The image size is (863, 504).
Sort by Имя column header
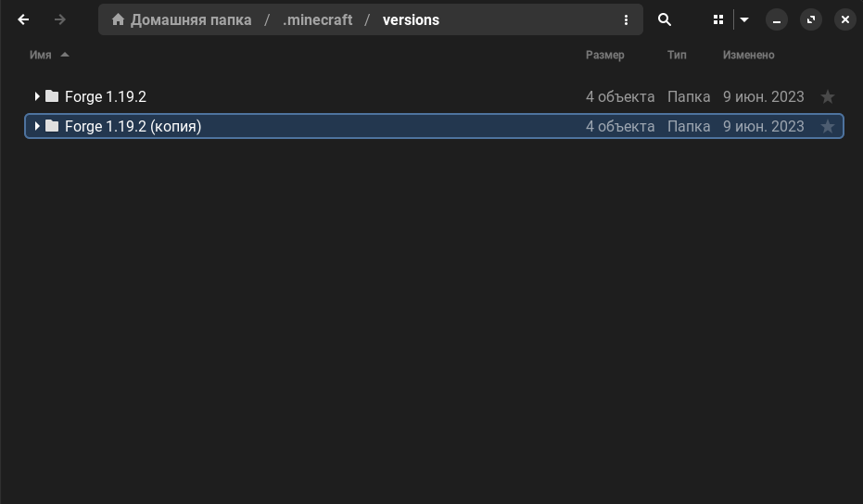[x=40, y=55]
